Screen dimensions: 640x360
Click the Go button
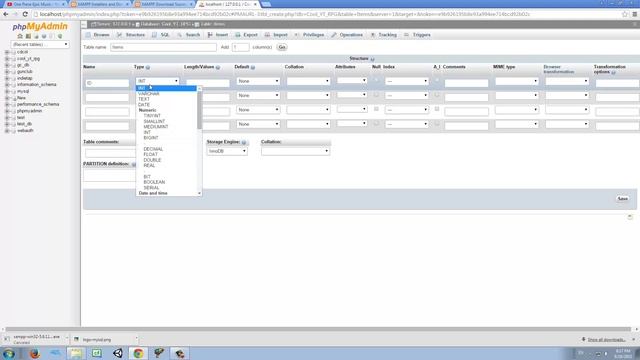tap(282, 47)
